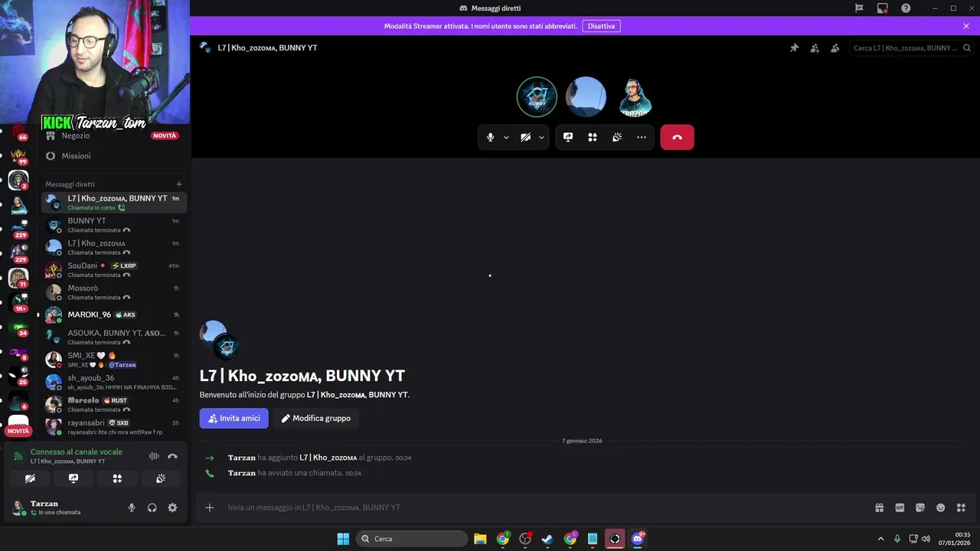Open MAROKI_96 direct message

pyautogui.click(x=113, y=315)
